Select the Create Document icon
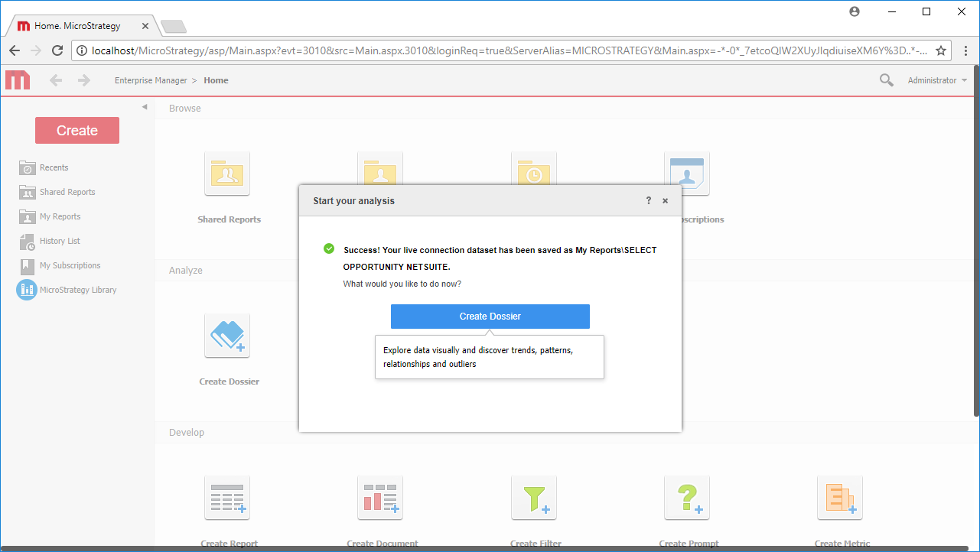 [380, 497]
